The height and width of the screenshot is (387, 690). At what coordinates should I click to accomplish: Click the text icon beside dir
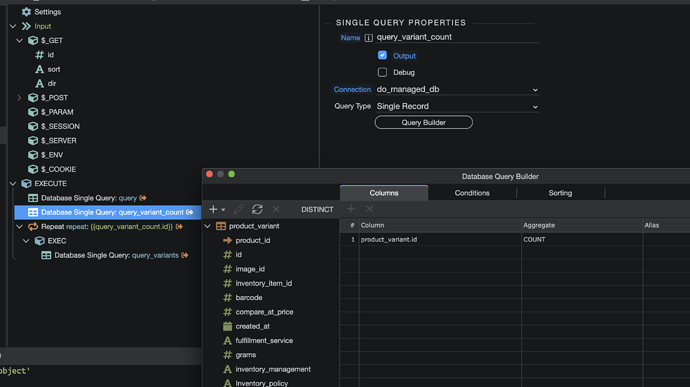point(40,83)
